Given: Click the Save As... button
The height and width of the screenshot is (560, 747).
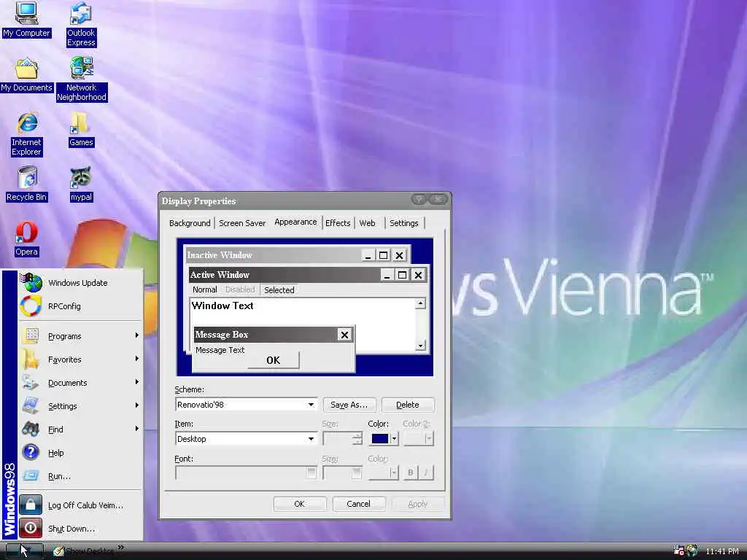Looking at the screenshot, I should coord(349,405).
